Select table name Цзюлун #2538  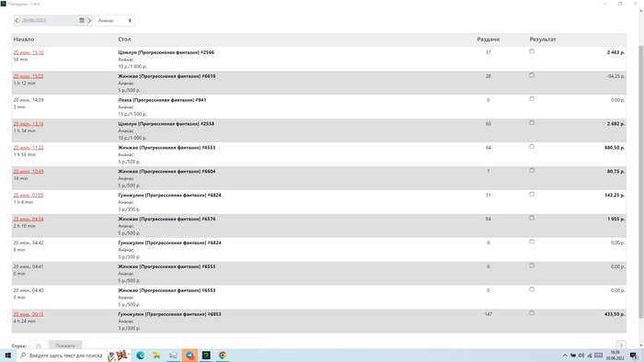point(166,124)
